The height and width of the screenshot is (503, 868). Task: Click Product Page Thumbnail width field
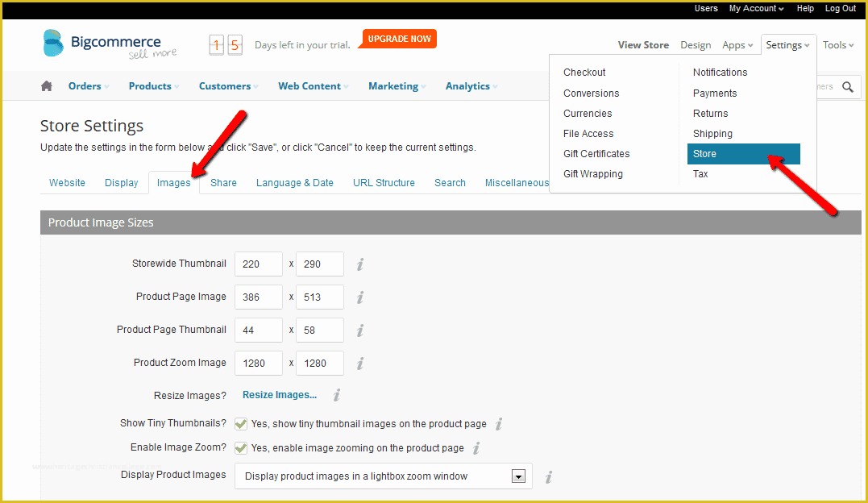point(259,330)
